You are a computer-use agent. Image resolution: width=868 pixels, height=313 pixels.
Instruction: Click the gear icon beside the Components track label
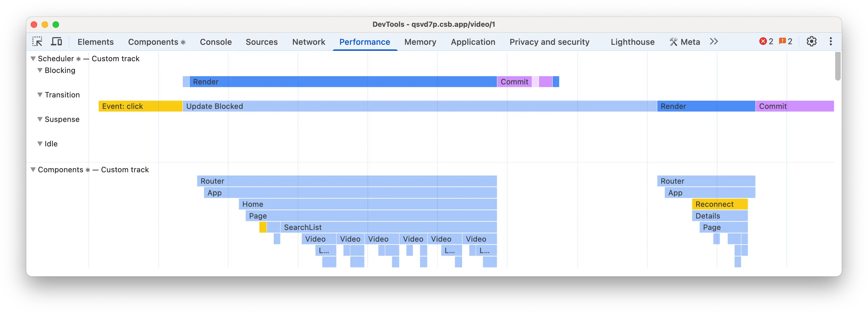88,170
